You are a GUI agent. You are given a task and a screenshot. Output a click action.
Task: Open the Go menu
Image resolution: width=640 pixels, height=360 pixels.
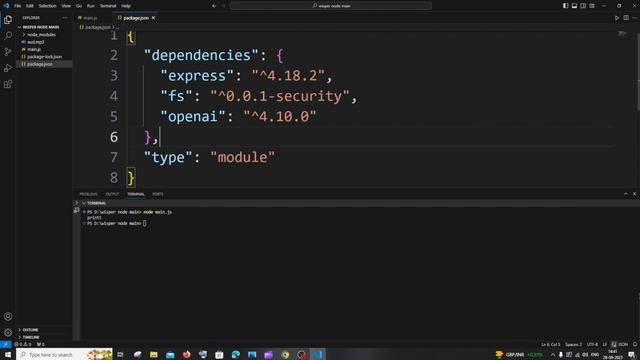(x=79, y=6)
